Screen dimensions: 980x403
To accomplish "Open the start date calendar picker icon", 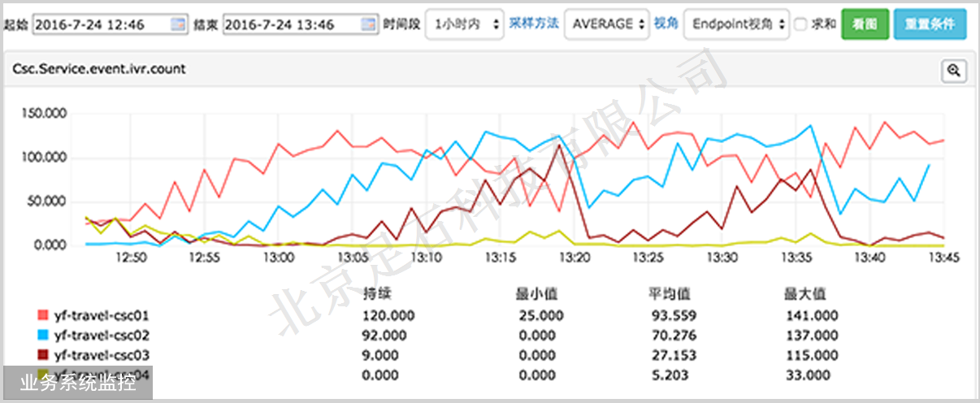I will [x=179, y=24].
